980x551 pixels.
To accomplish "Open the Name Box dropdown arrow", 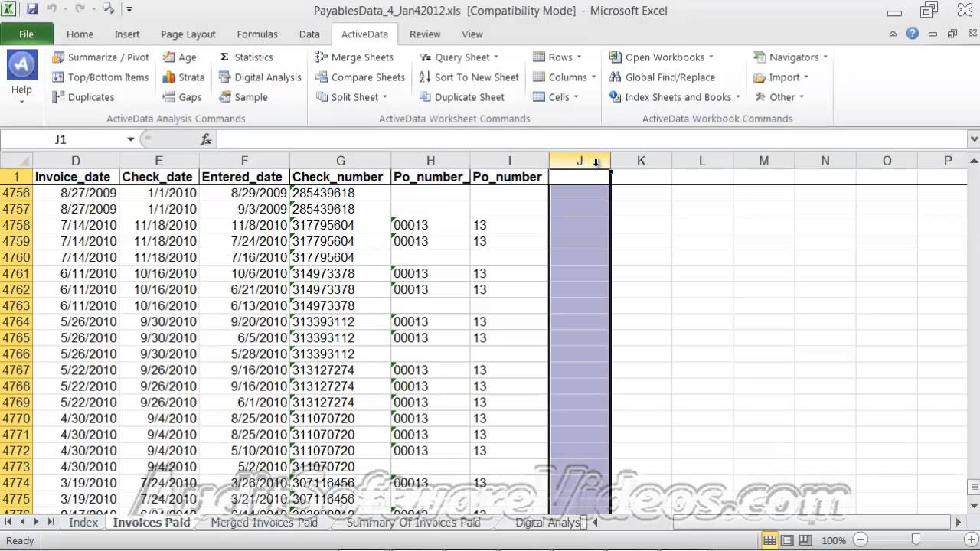I will coord(131,139).
